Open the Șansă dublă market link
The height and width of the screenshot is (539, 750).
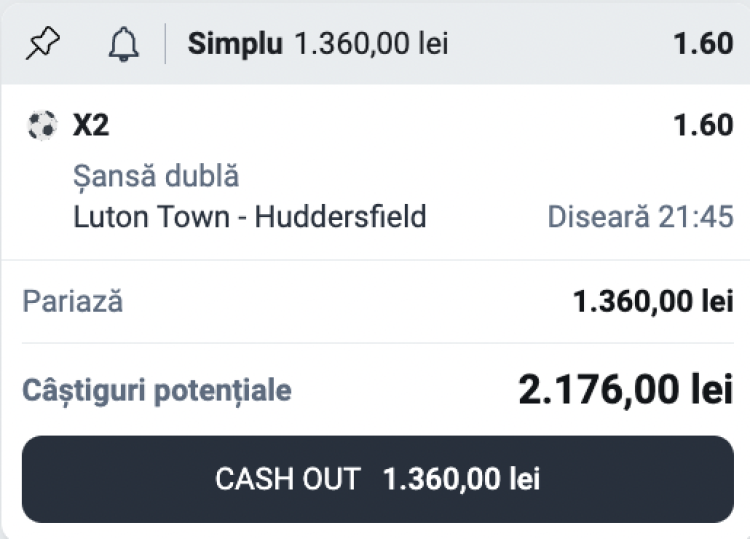[x=156, y=177]
